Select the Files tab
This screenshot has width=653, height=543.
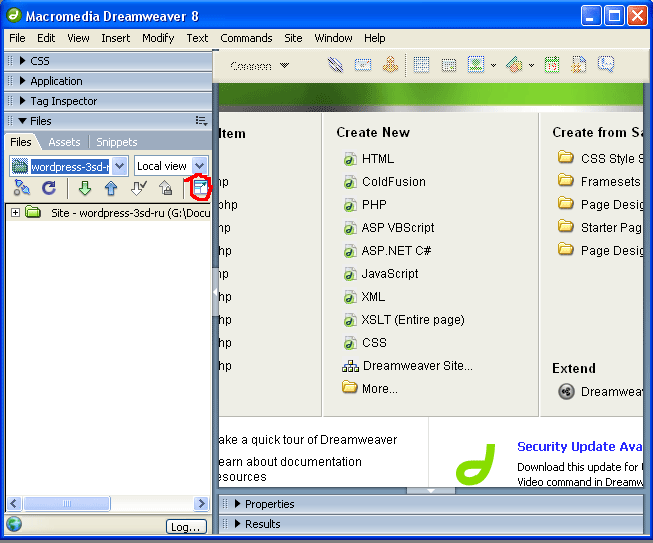point(21,142)
